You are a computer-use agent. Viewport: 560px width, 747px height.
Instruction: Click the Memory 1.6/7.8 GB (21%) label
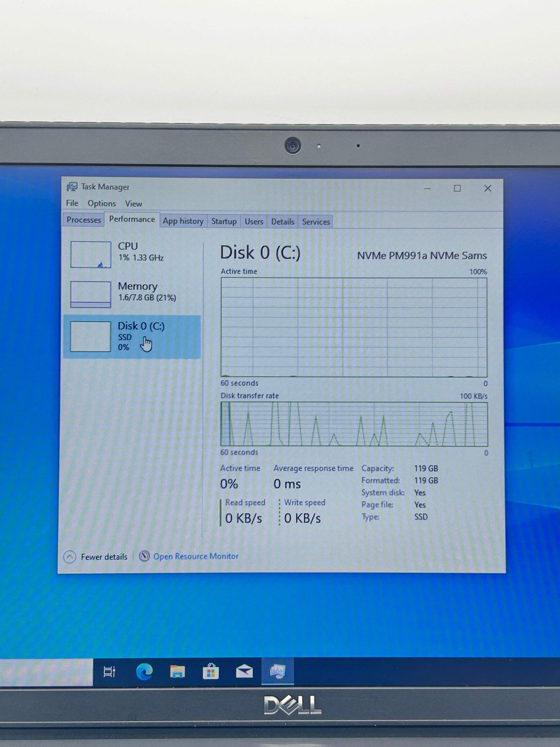click(147, 291)
